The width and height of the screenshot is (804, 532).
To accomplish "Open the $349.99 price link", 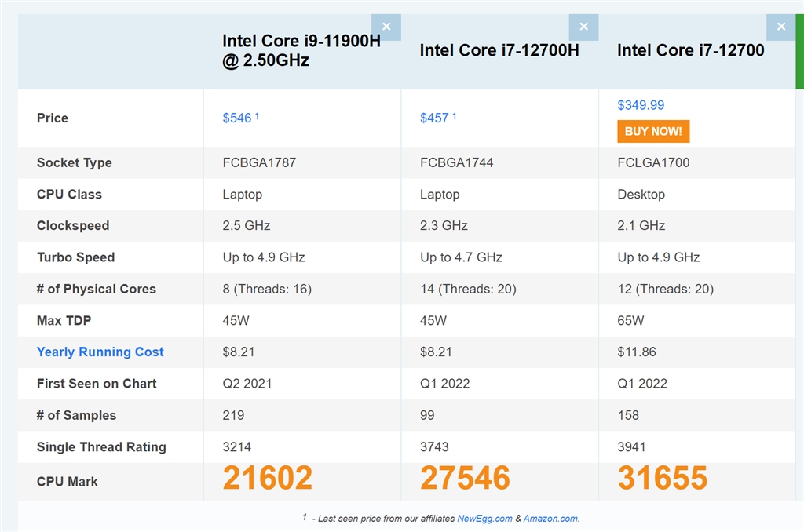I will coord(641,105).
